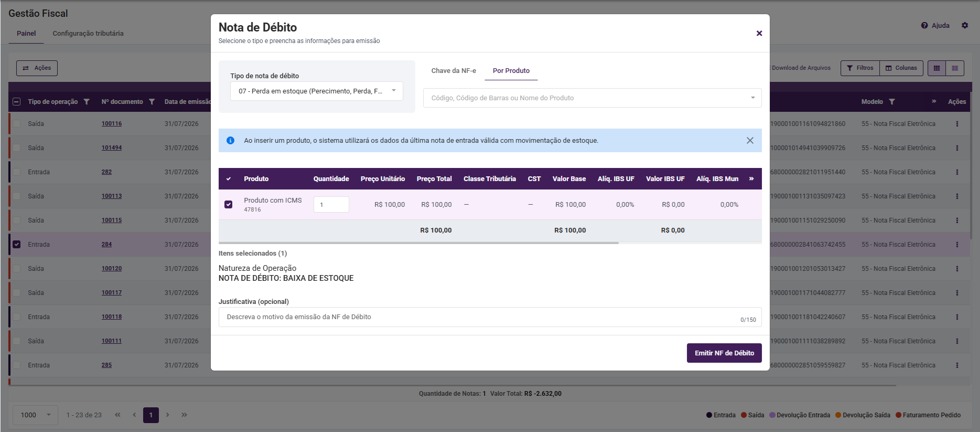Switch to large grid view icon
This screenshot has height=432, width=980.
tap(955, 68)
